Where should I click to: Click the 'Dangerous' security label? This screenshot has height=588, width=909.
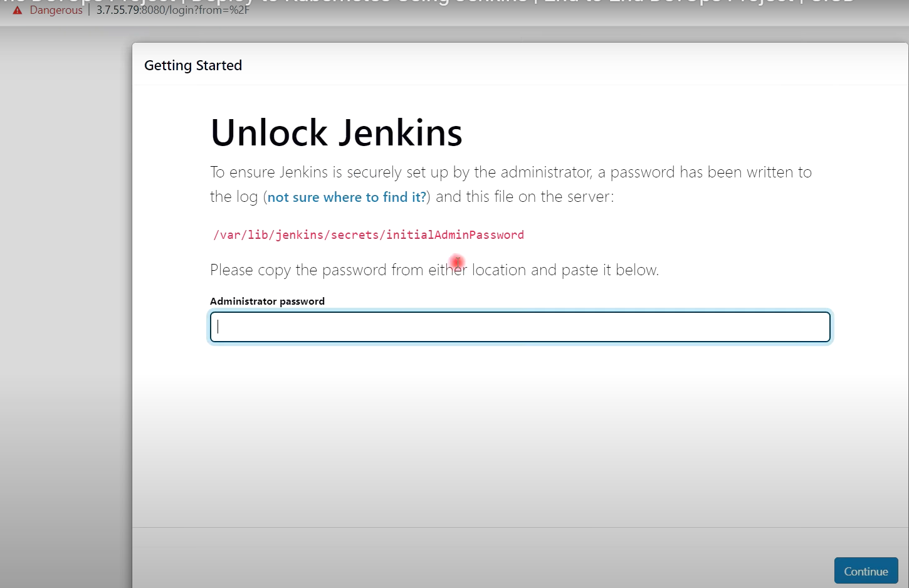(x=56, y=10)
